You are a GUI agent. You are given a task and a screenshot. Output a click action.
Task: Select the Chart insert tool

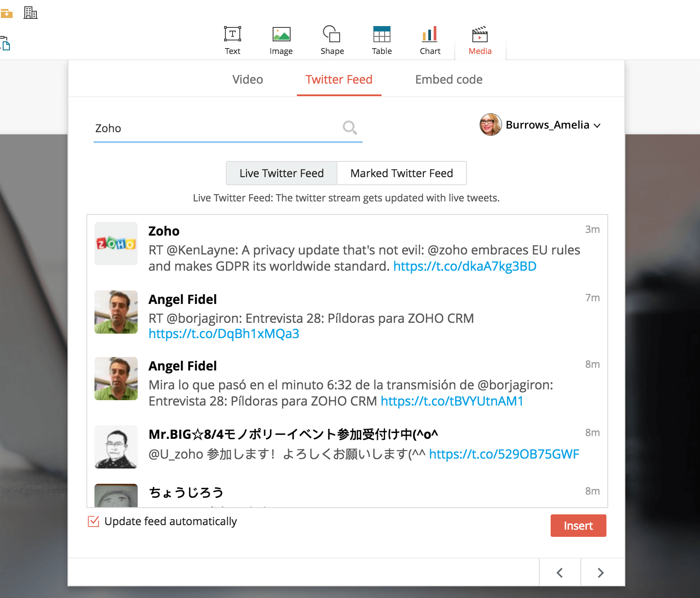pyautogui.click(x=430, y=40)
